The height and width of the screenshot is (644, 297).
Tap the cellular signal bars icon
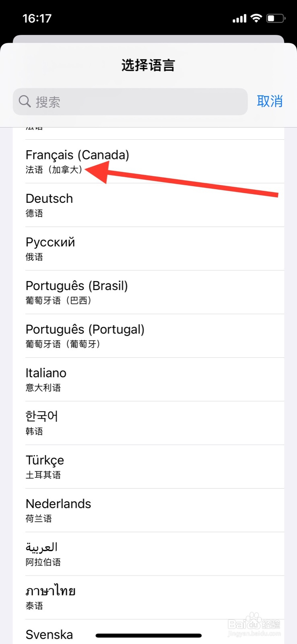(239, 19)
